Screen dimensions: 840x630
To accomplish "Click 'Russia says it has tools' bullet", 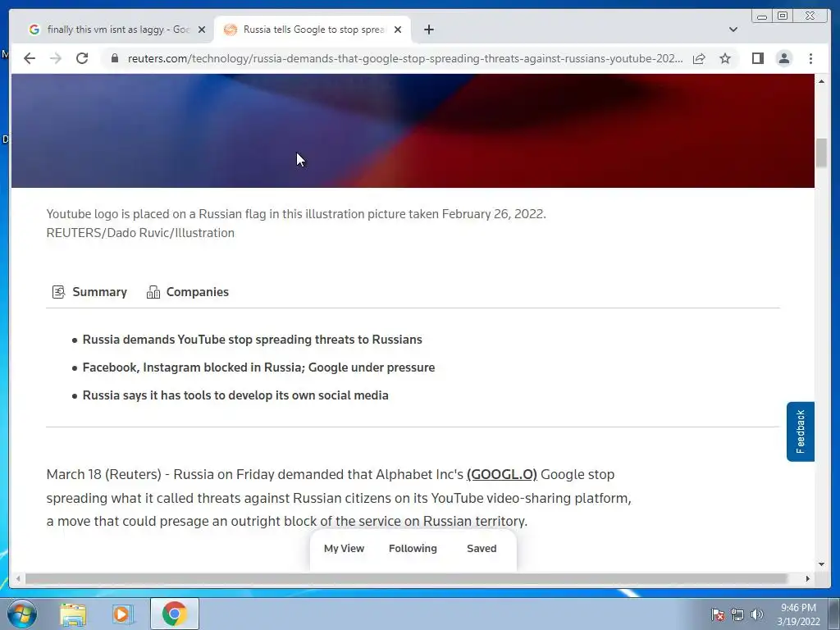I will (235, 395).
